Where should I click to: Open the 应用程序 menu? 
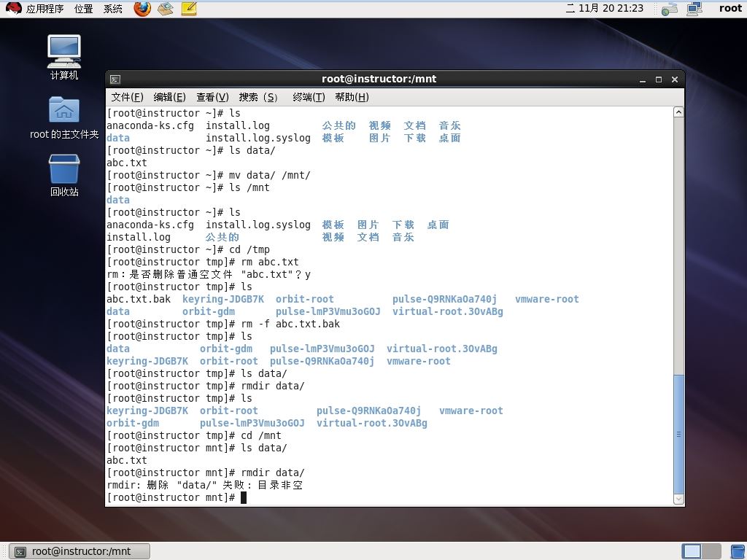(44, 9)
